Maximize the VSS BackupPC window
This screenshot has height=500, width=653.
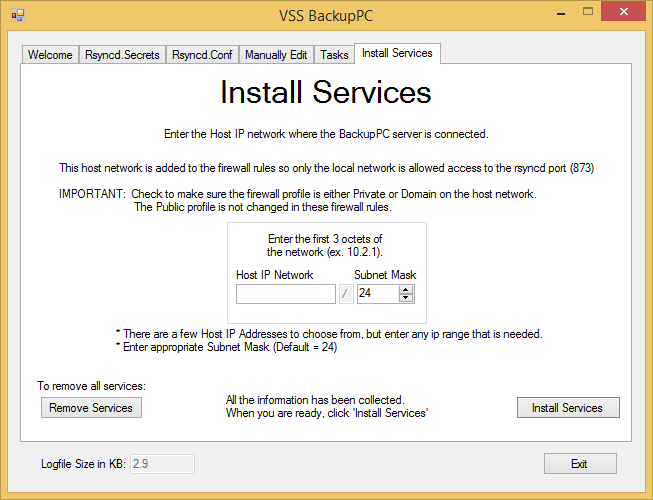click(x=588, y=12)
